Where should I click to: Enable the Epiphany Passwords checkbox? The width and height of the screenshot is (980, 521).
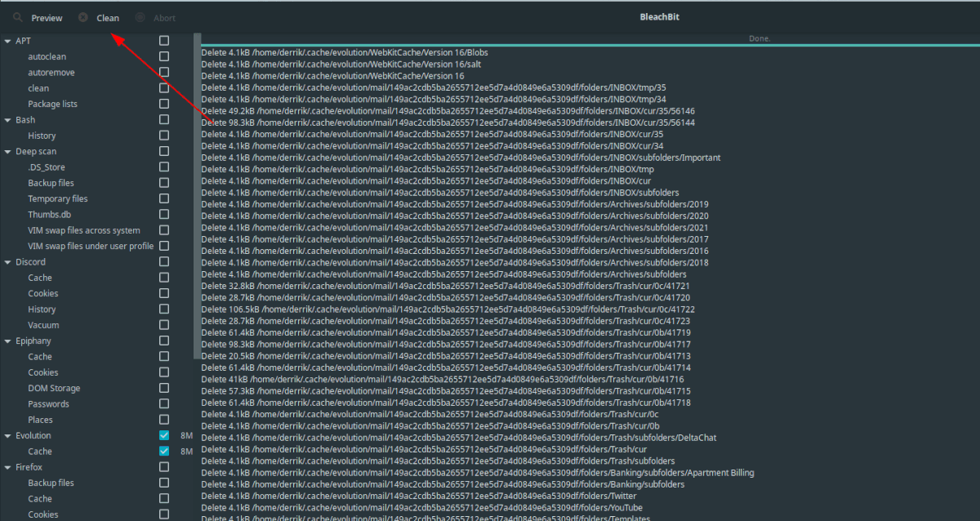164,404
